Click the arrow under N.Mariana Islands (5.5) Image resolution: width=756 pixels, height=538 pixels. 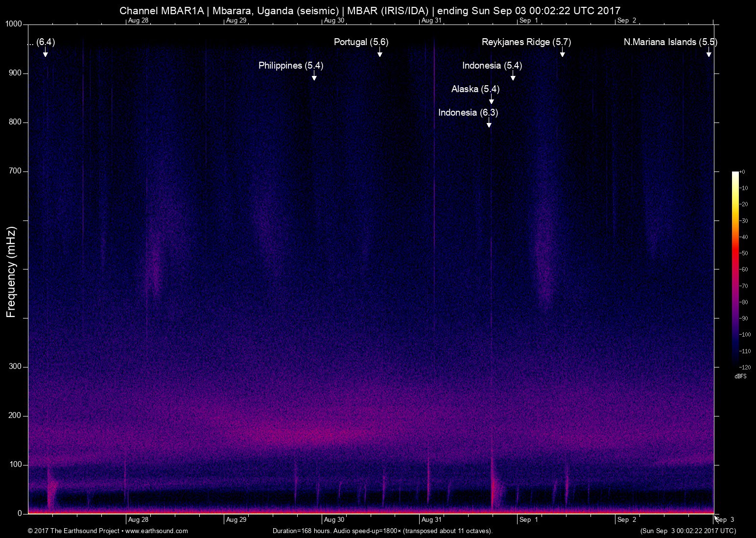pos(709,52)
